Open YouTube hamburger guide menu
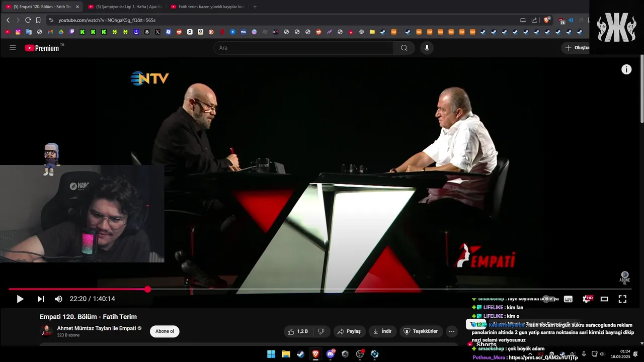This screenshot has width=644, height=362. coord(13,48)
